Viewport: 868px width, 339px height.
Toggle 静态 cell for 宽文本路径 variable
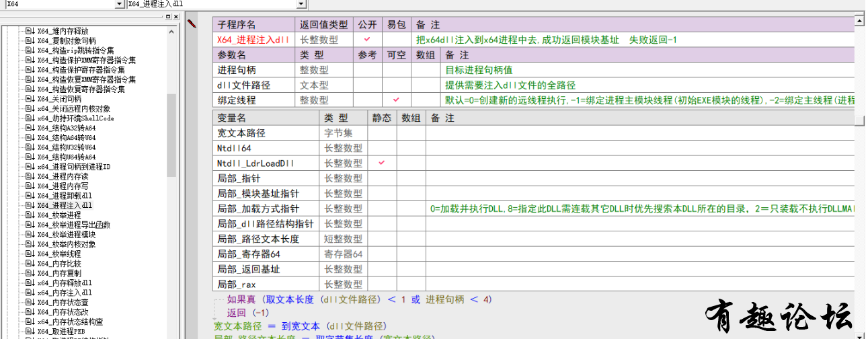click(x=382, y=133)
